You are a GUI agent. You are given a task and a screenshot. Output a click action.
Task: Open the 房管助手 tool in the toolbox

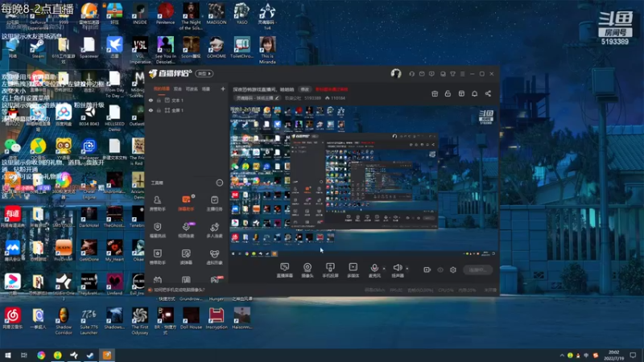[x=157, y=204]
